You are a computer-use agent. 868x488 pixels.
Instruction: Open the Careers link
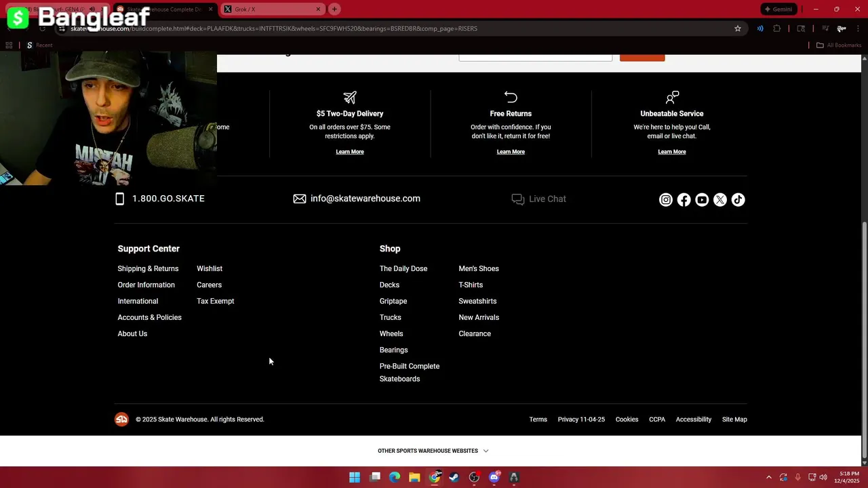209,285
